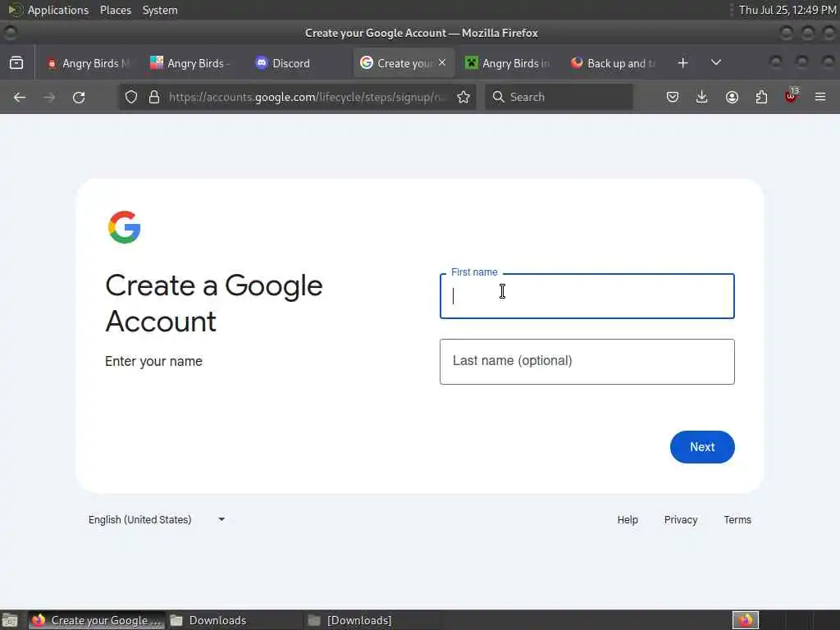Open the Downloads toolbar arrow
This screenshot has height=630, width=840.
pos(702,97)
